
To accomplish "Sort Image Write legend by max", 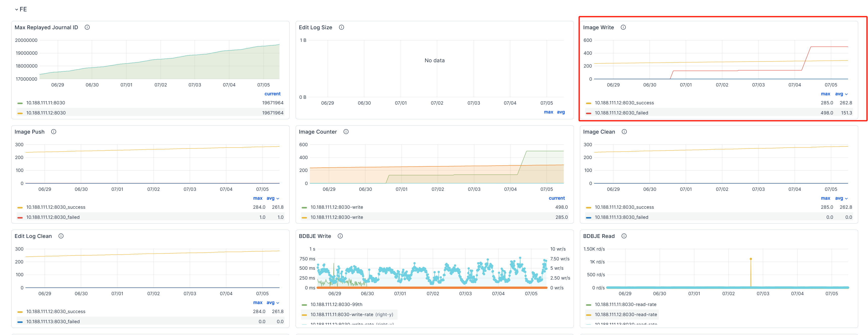I will click(x=825, y=94).
